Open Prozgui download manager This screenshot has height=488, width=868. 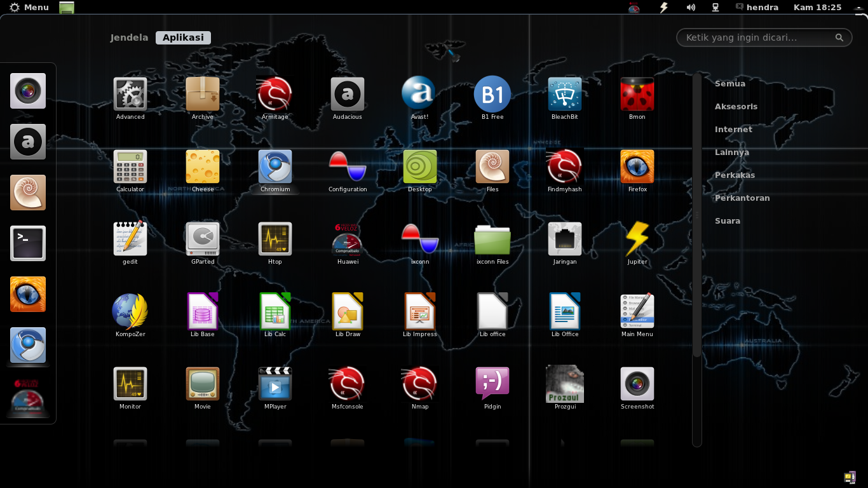pyautogui.click(x=565, y=384)
